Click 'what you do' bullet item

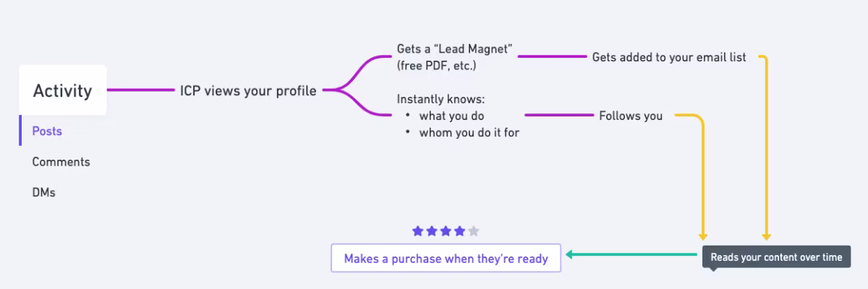451,116
